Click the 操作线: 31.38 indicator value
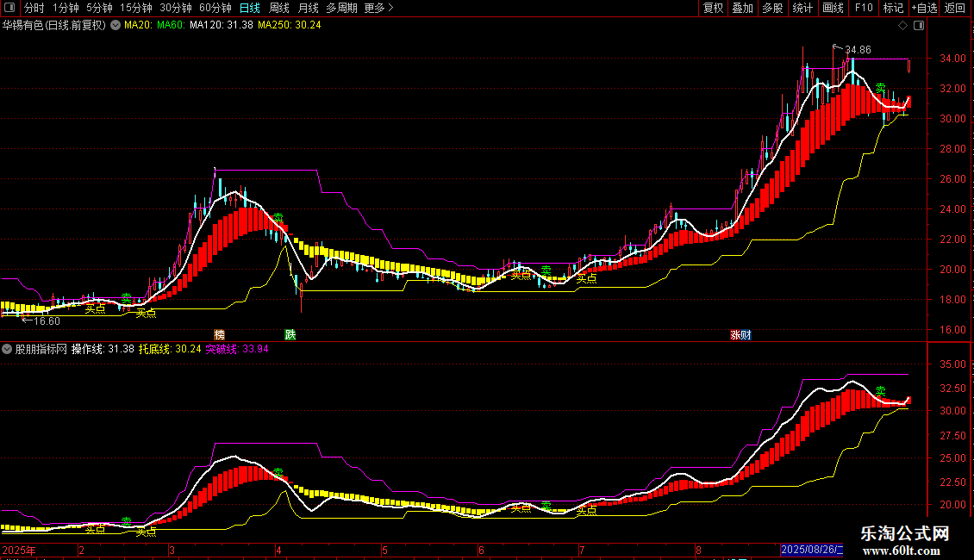Viewport: 974px width, 560px height. tap(103, 349)
